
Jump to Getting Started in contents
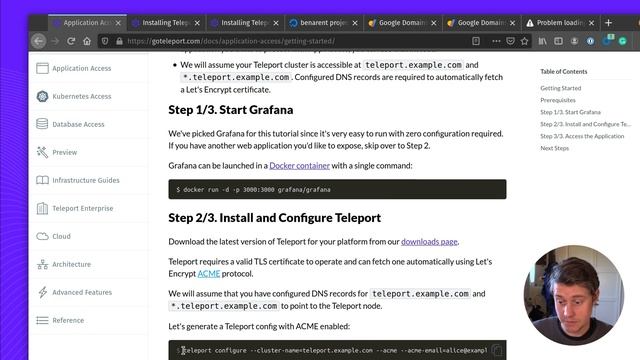(x=560, y=88)
